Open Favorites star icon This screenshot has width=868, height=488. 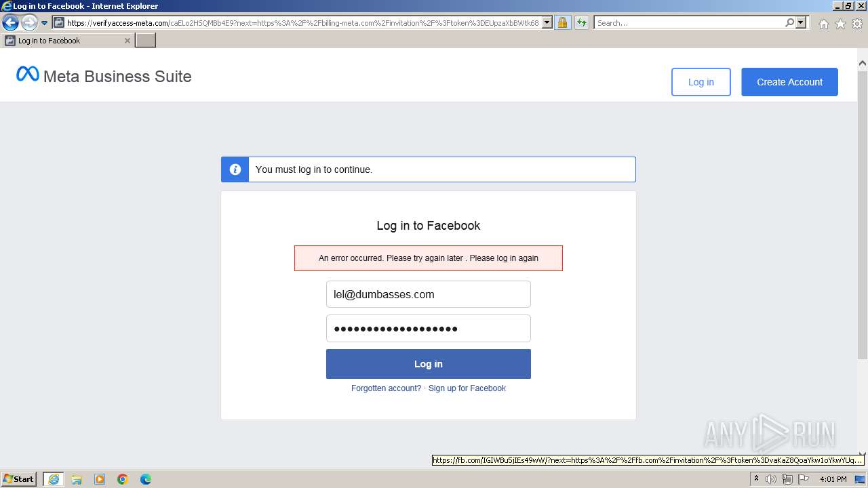(840, 24)
